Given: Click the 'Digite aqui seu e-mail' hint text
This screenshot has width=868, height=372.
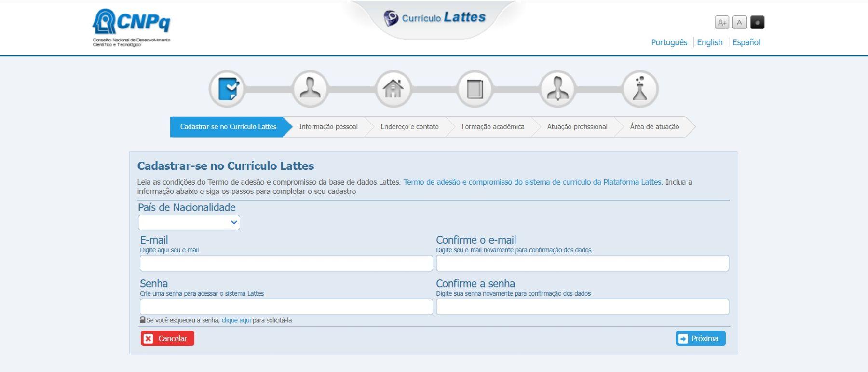Looking at the screenshot, I should (169, 250).
